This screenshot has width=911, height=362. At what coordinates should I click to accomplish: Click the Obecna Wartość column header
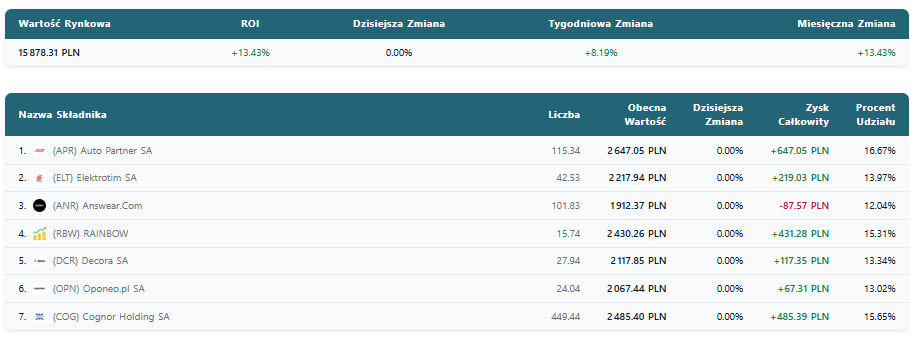645,114
